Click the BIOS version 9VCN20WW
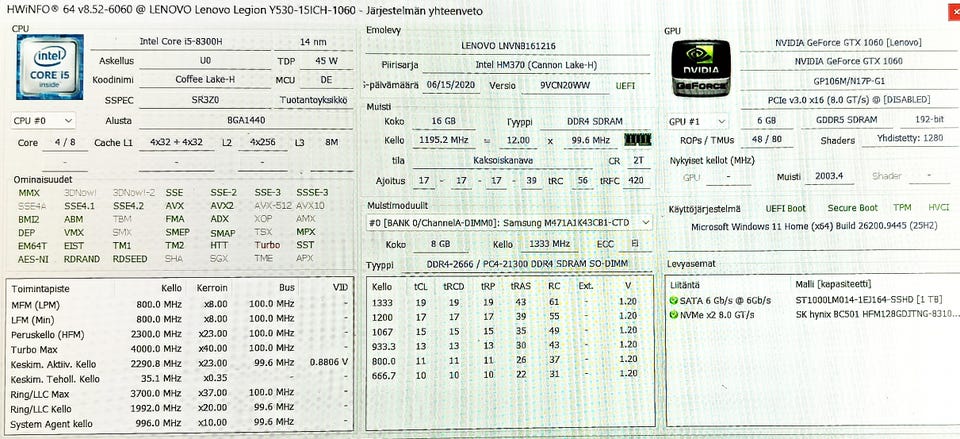This screenshot has width=960, height=439. (x=566, y=86)
